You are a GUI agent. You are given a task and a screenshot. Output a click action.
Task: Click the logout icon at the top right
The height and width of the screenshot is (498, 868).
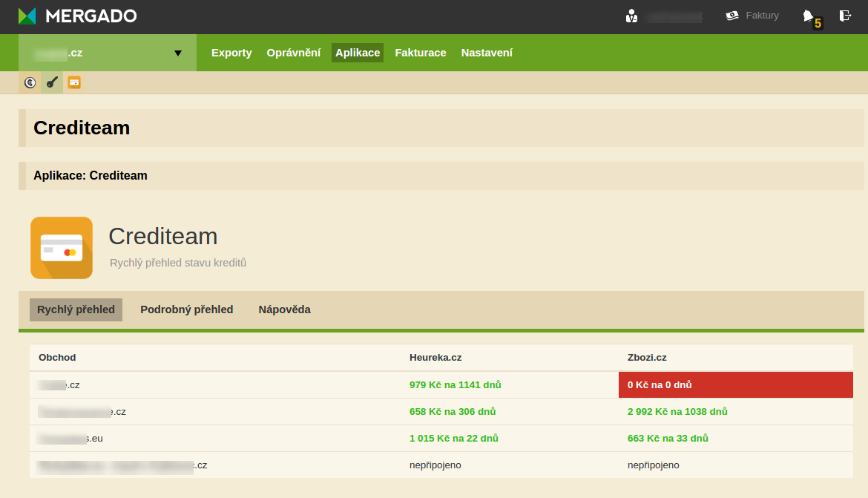(x=845, y=16)
